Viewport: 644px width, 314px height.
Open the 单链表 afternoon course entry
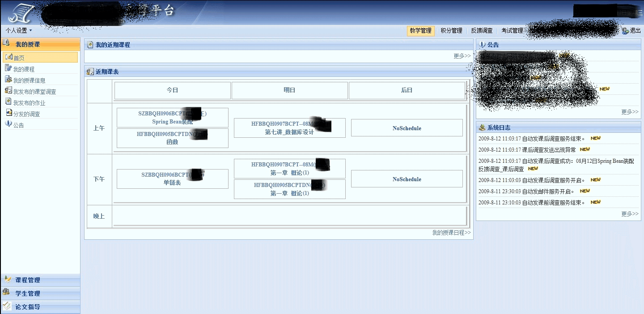pos(173,179)
